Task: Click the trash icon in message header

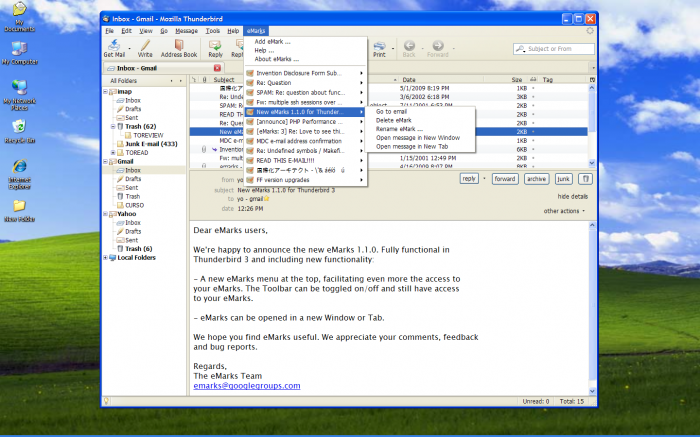Action: click(x=585, y=179)
